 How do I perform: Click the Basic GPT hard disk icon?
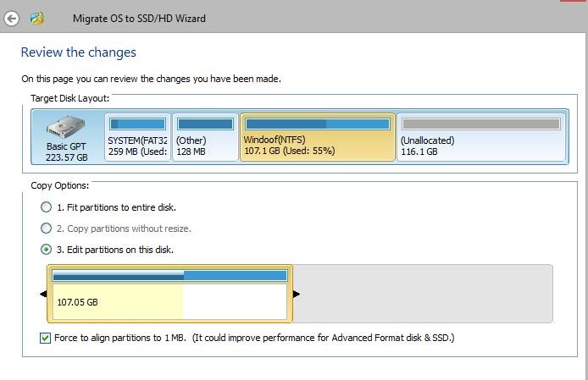(65, 127)
